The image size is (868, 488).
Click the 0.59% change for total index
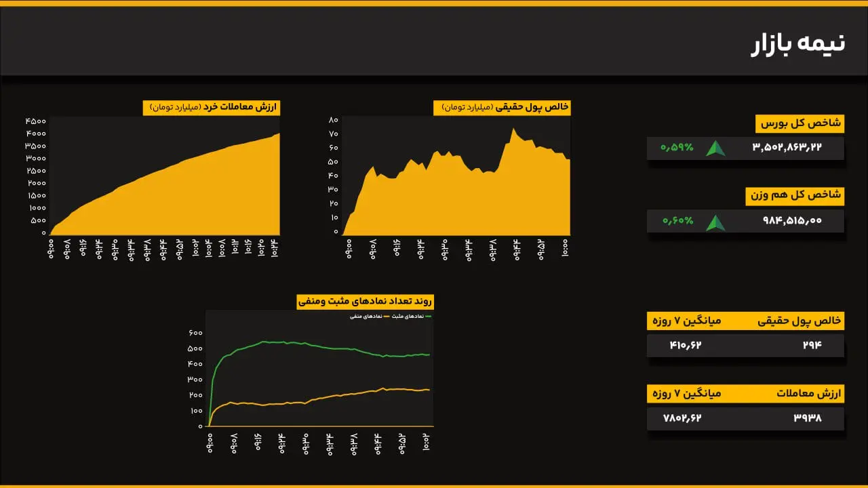click(677, 147)
